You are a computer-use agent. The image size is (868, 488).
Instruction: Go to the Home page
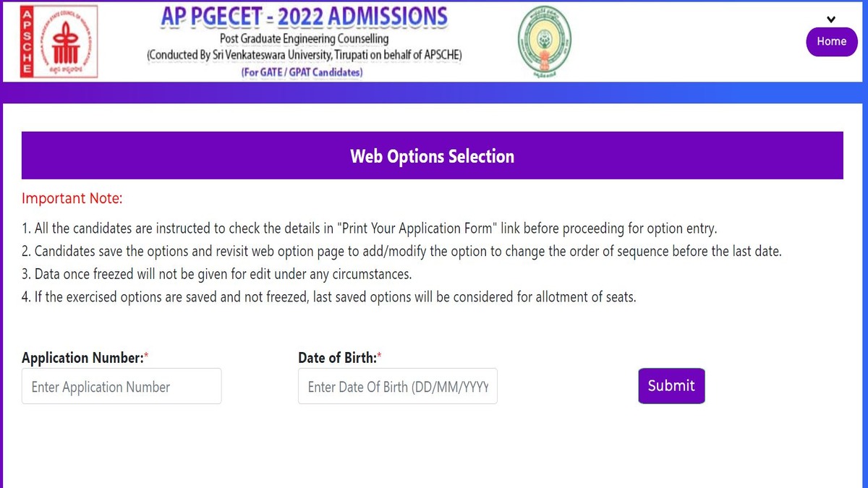pyautogui.click(x=831, y=42)
